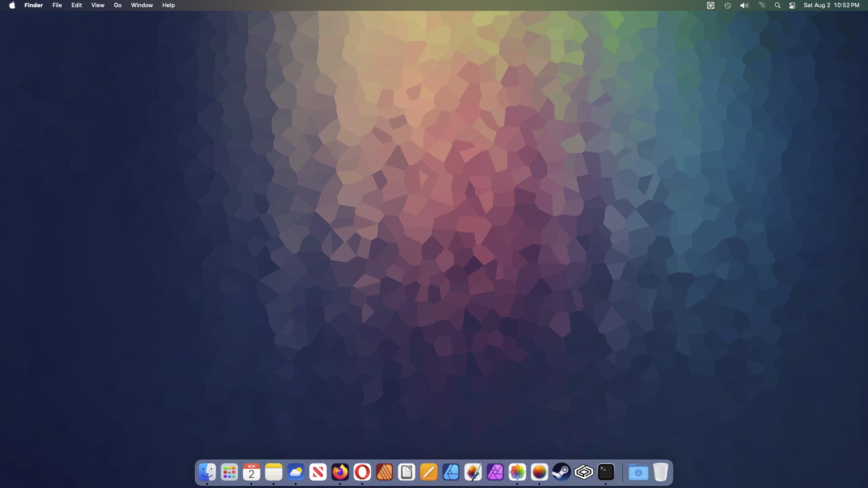Open the Trash in the dock
This screenshot has height=488, width=868.
click(660, 472)
